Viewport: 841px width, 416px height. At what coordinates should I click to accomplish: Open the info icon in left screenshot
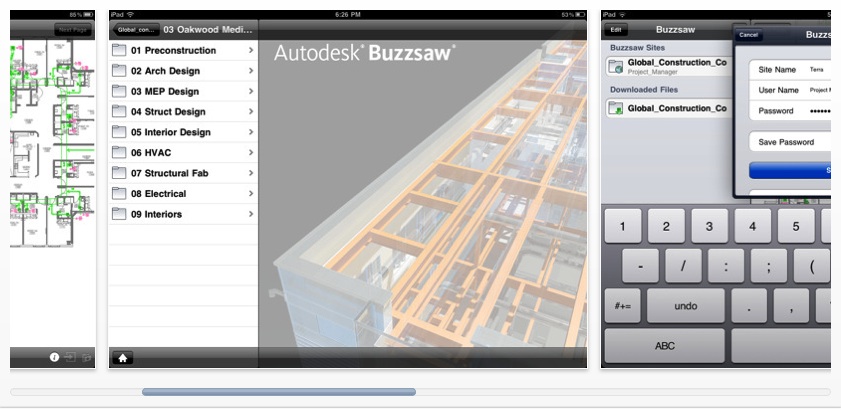[54, 357]
